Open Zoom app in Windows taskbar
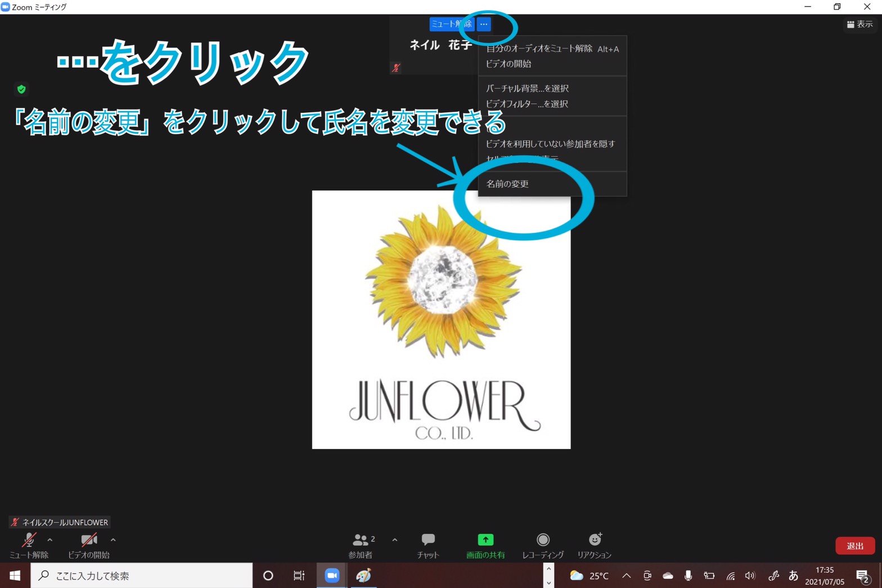Screen dimensions: 882x588 pos(332,576)
